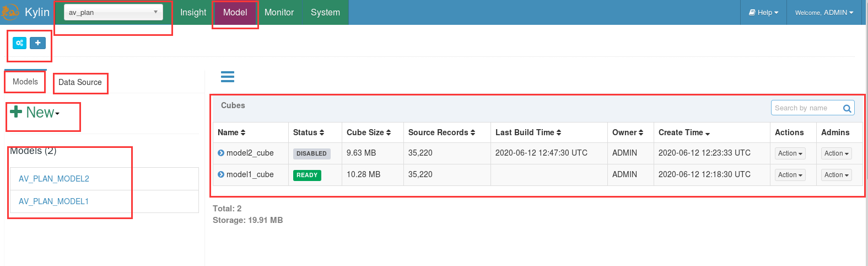The width and height of the screenshot is (868, 266).
Task: Click the model2_cube name
Action: coord(250,153)
